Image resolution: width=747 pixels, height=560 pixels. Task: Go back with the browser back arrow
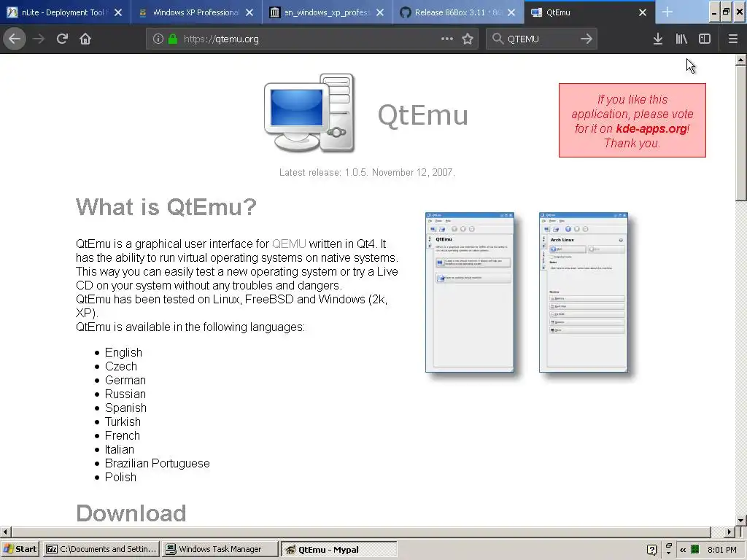15,39
